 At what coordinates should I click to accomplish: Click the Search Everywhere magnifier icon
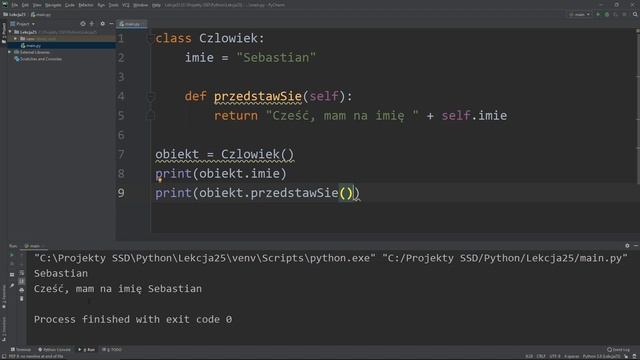click(635, 15)
